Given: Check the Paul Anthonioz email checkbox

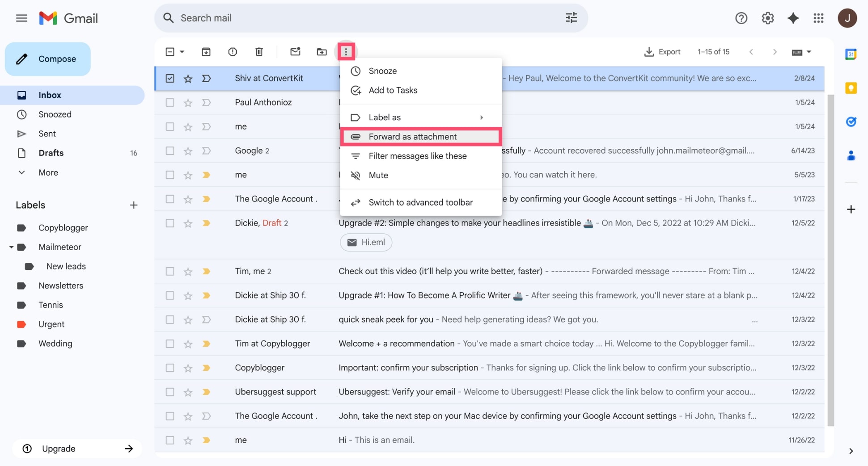Looking at the screenshot, I should (x=170, y=103).
